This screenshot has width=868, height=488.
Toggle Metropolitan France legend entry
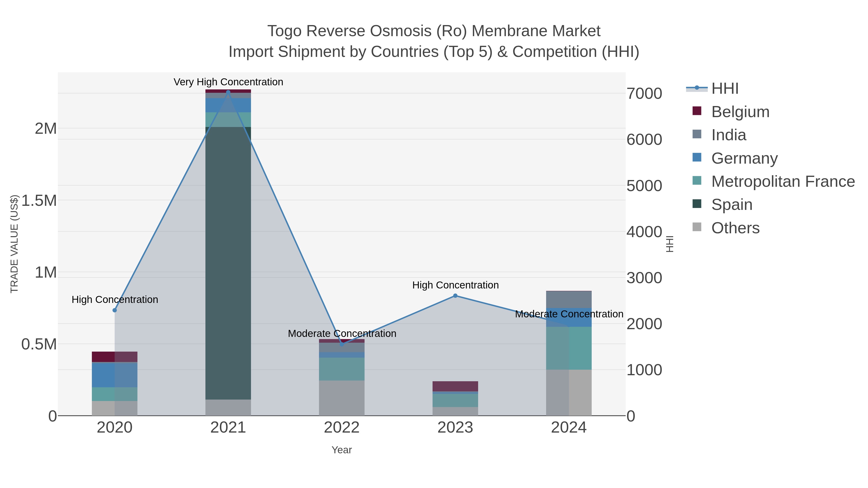(x=773, y=181)
